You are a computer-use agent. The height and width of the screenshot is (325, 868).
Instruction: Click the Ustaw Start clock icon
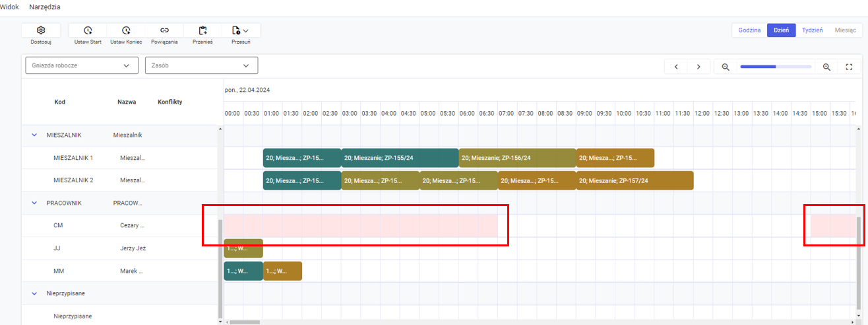(x=87, y=30)
